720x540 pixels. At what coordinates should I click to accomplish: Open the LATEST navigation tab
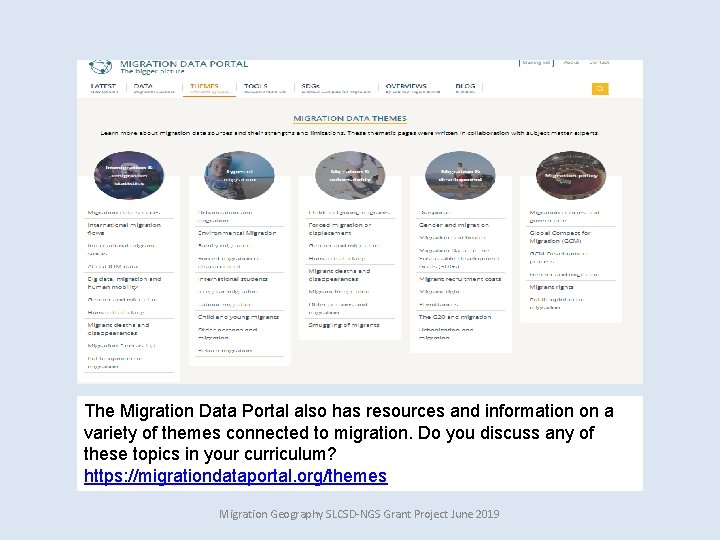[x=104, y=88]
